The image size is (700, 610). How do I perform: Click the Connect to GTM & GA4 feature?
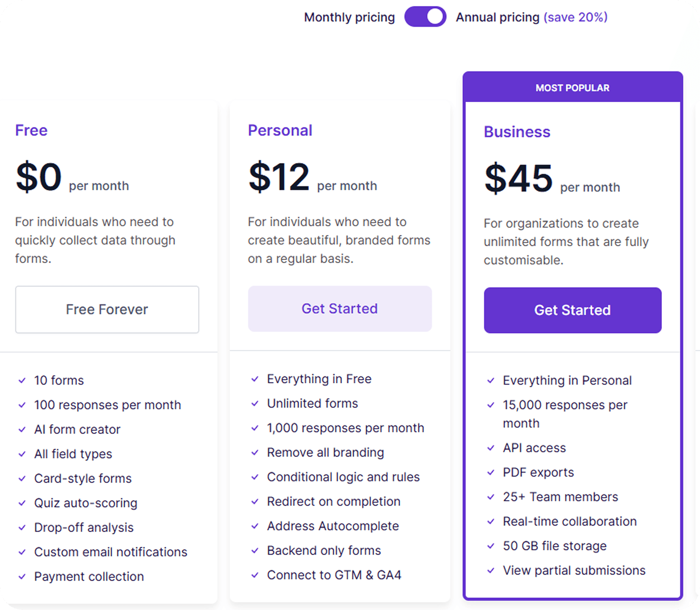[334, 575]
